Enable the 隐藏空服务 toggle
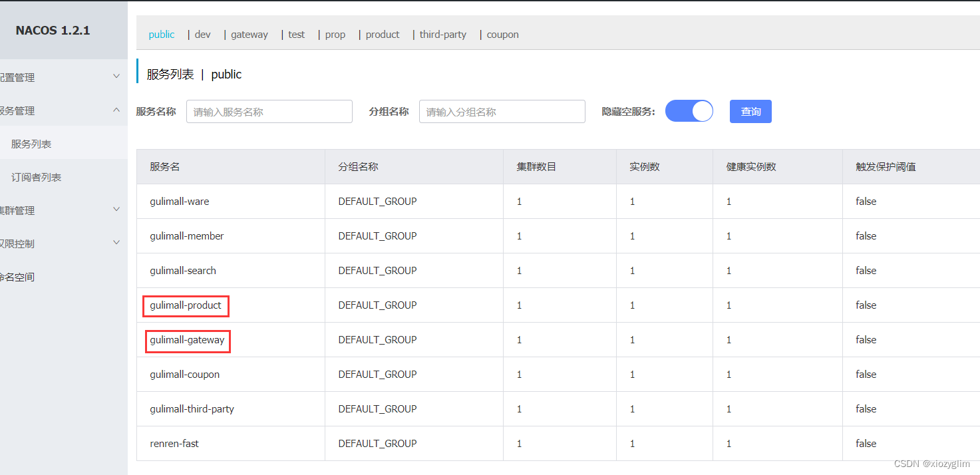The image size is (980, 475). (x=689, y=111)
